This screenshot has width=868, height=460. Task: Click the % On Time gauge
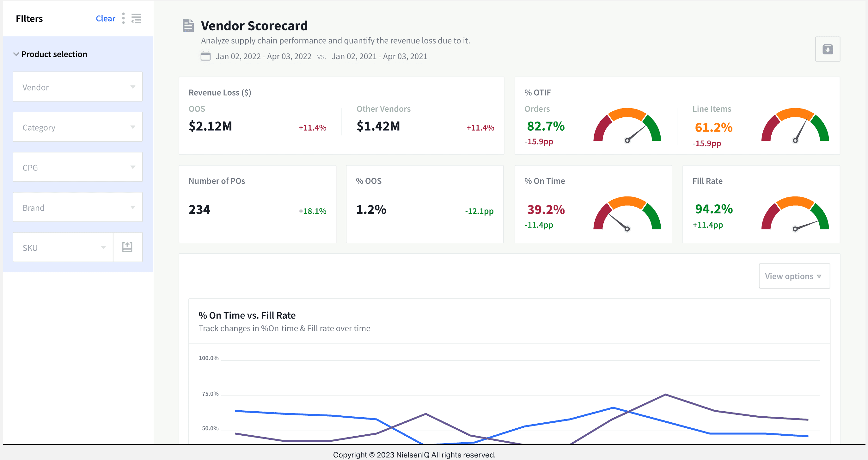pyautogui.click(x=627, y=214)
